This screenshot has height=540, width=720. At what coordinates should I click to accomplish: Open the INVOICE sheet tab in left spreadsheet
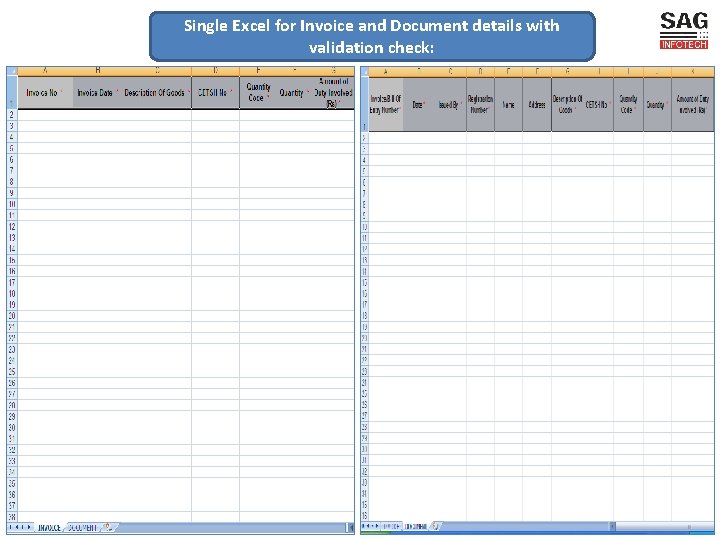49,528
